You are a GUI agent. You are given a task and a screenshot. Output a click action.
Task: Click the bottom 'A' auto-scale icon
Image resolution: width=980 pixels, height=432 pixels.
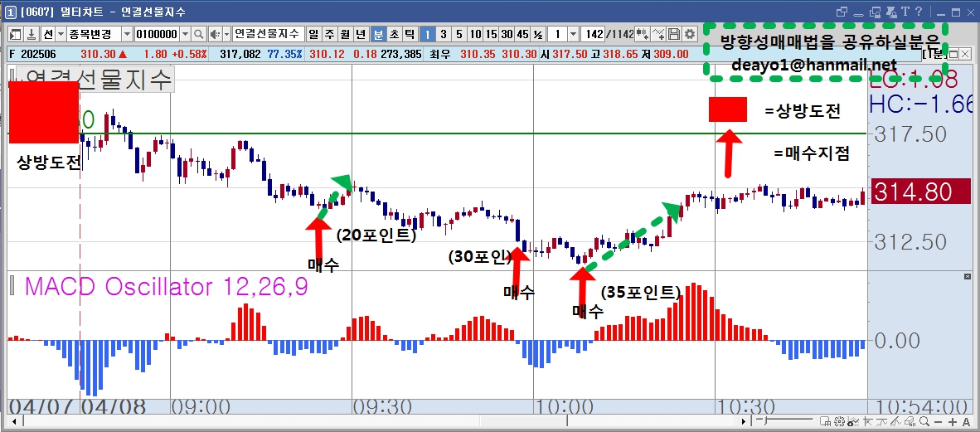966,422
